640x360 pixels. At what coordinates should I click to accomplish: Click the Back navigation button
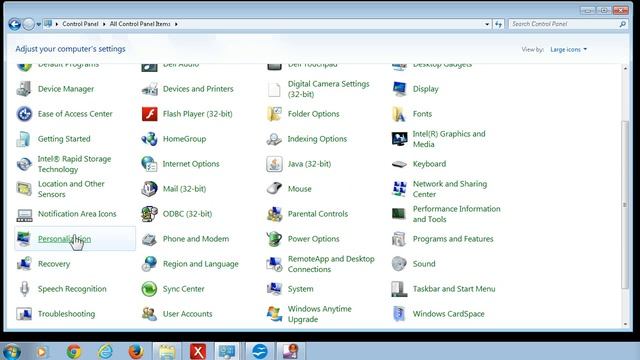click(14, 24)
